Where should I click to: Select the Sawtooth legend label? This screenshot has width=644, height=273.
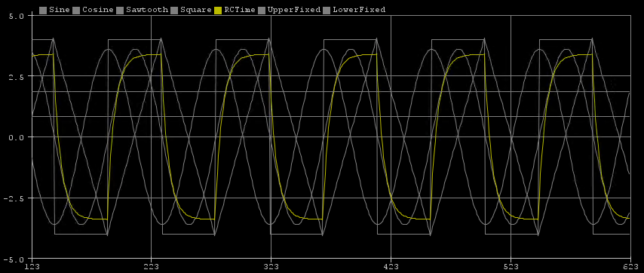pos(146,10)
